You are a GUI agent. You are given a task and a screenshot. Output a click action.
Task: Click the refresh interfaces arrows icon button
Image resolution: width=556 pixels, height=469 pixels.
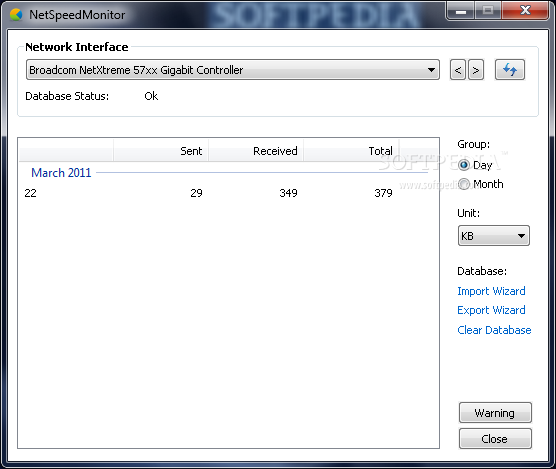[x=510, y=69]
